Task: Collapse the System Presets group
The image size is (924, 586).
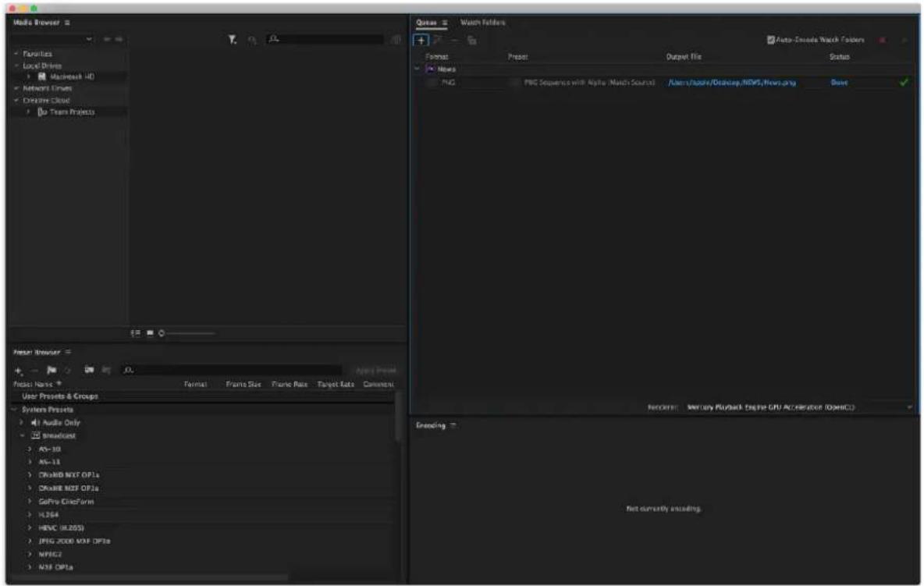Action: (15, 410)
